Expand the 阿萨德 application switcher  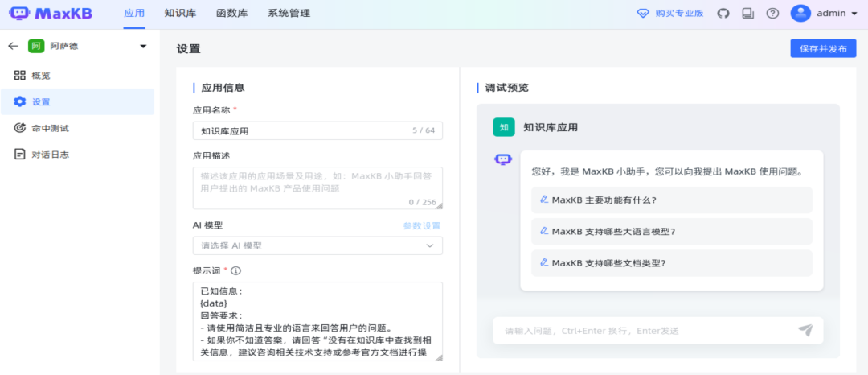tap(143, 47)
